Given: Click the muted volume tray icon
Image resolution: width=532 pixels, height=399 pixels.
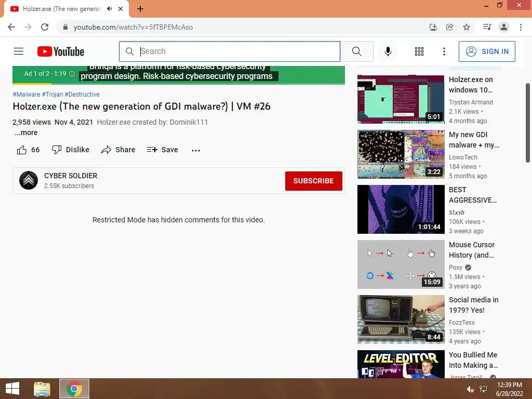Looking at the screenshot, I should (470, 389).
